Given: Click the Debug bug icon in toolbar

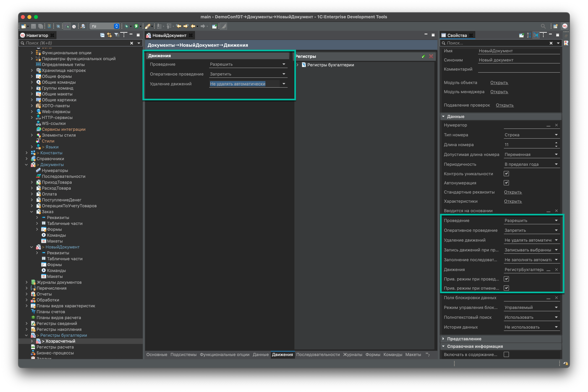Looking at the screenshot, I should [127, 26].
